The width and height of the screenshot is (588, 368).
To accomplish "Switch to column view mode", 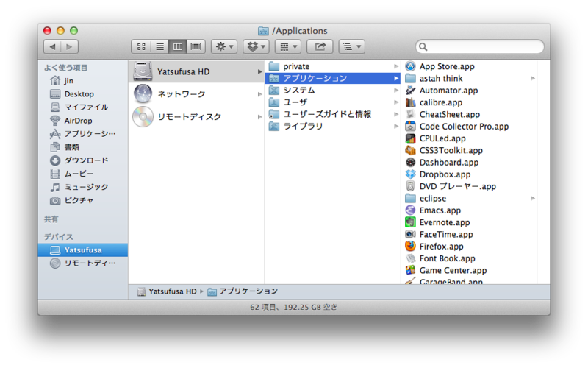I will 178,46.
